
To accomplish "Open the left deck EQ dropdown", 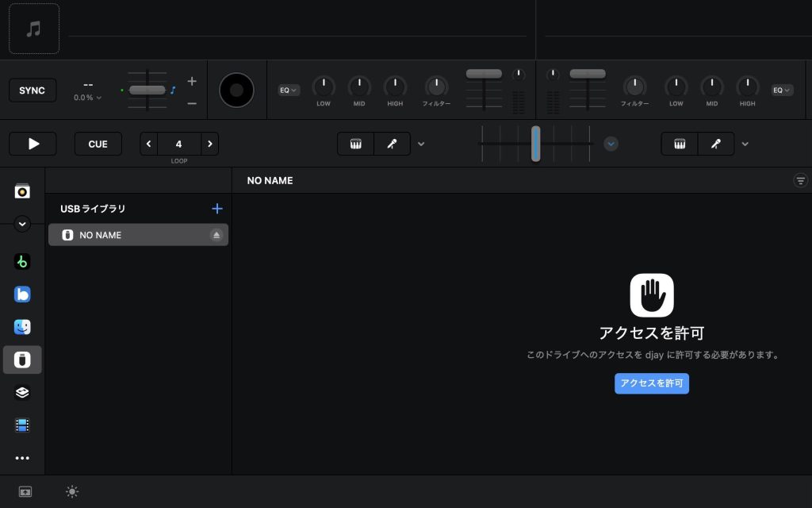I will [289, 90].
